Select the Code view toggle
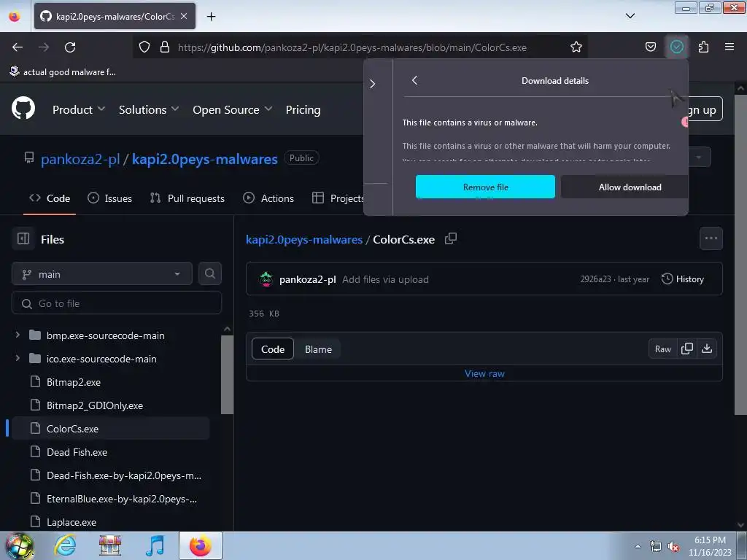 [273, 349]
